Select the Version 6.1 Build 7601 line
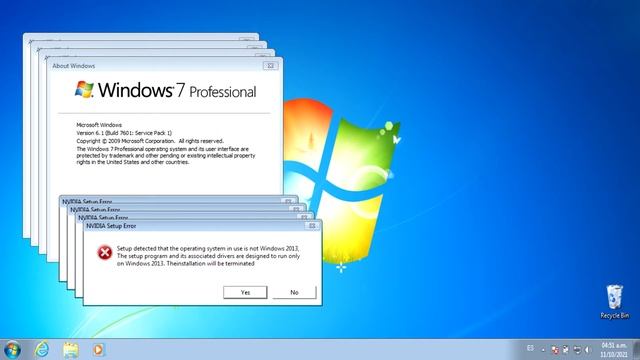Image resolution: width=640 pixels, height=360 pixels. tap(124, 133)
